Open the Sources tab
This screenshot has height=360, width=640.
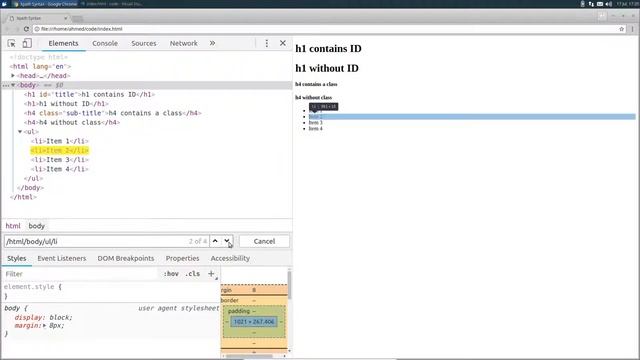click(144, 43)
